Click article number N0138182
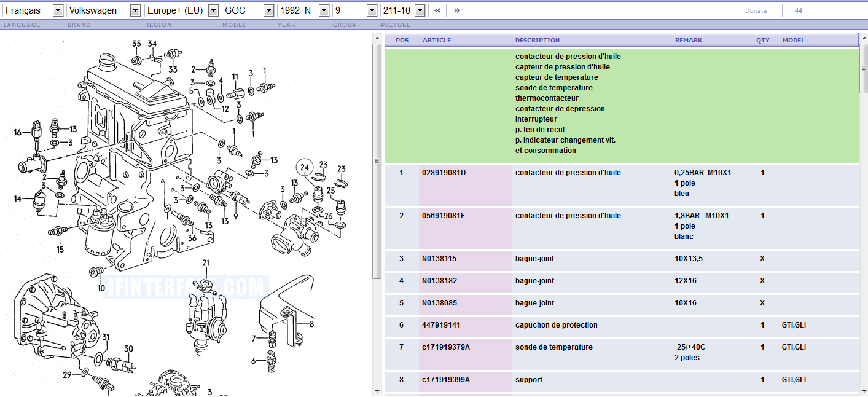This screenshot has height=397, width=868. 439,281
